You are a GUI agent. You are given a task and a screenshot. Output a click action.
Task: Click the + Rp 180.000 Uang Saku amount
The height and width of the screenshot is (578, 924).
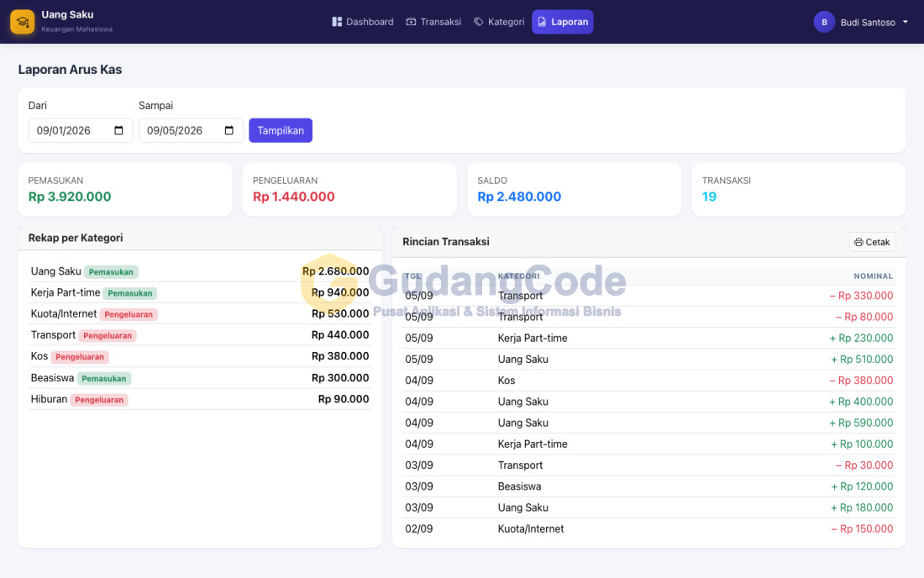point(862,508)
